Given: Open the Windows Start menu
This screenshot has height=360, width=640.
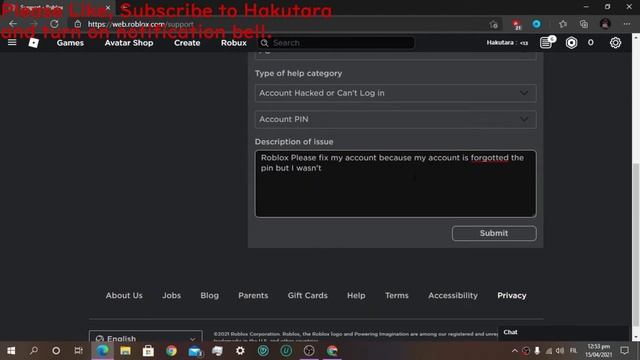Looking at the screenshot, I should [11, 351].
